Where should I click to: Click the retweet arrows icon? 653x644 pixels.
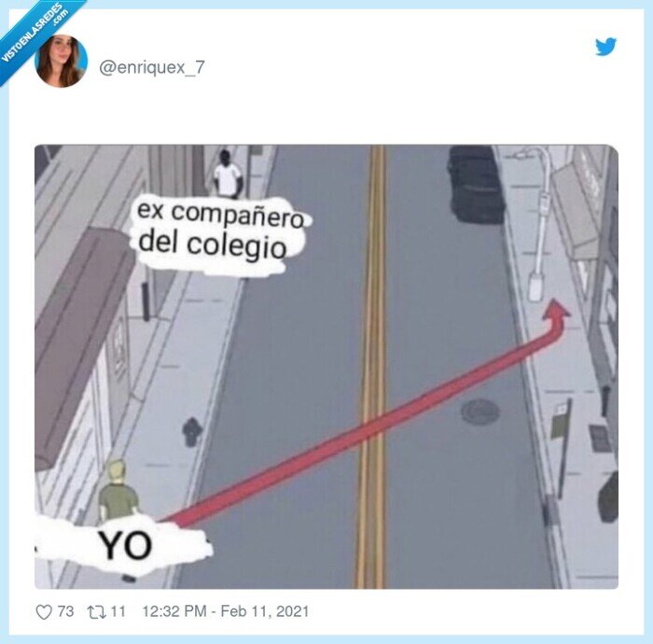(x=96, y=612)
